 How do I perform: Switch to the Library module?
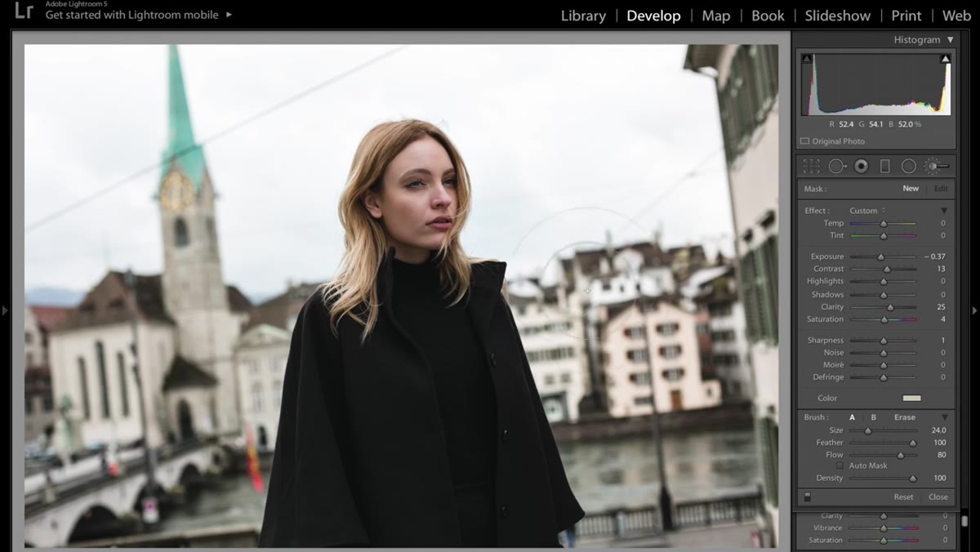click(583, 16)
